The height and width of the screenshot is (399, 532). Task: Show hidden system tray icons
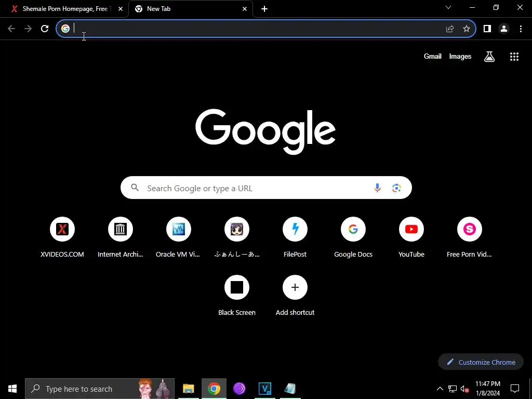point(440,389)
